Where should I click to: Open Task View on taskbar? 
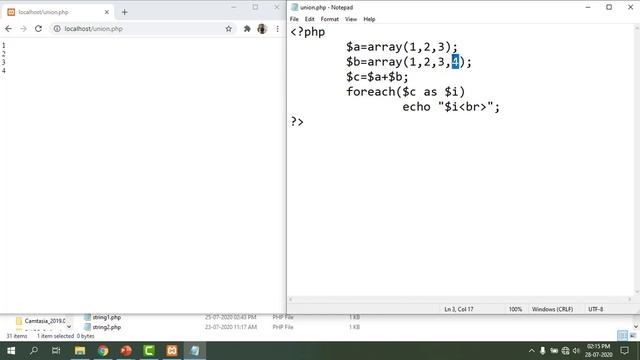point(56,351)
